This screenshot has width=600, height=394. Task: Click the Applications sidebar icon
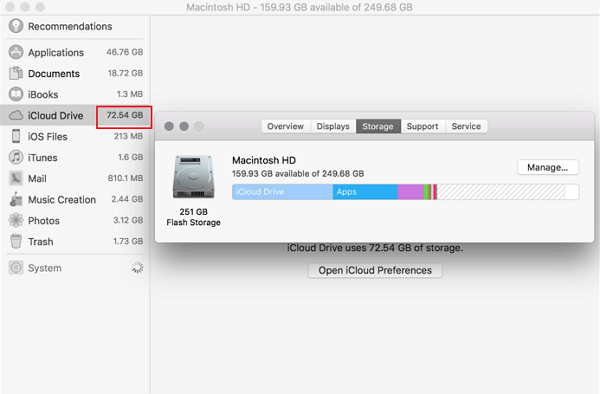pos(16,52)
